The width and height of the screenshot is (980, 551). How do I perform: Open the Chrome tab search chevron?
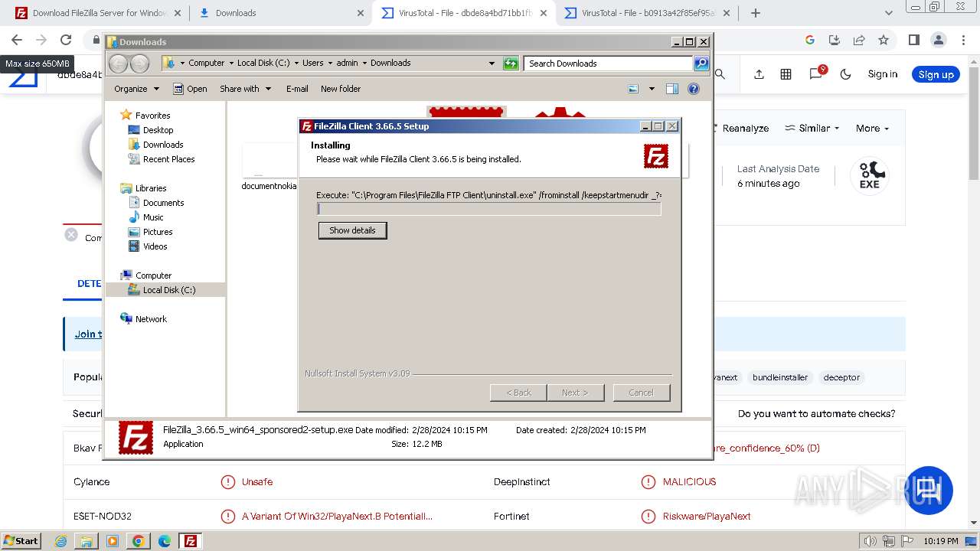click(889, 13)
